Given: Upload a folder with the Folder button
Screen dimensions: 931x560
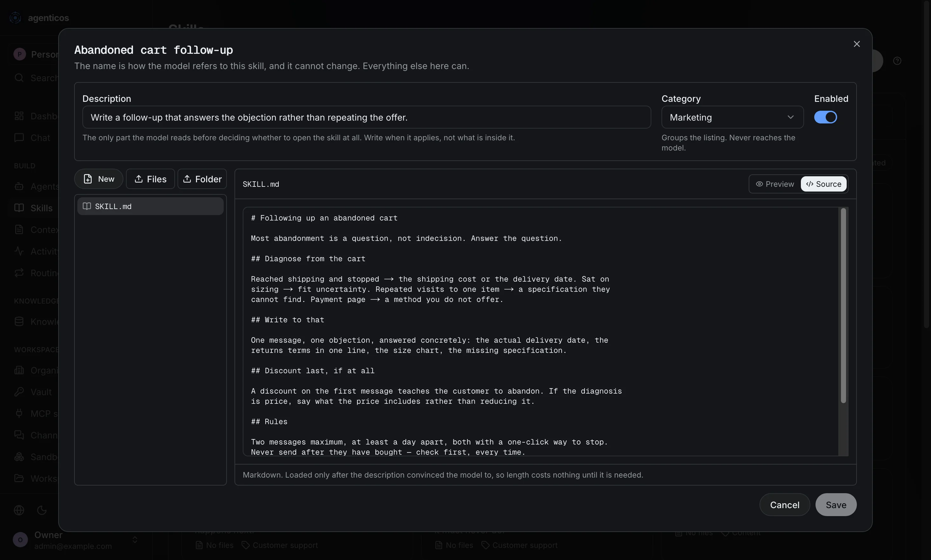Looking at the screenshot, I should click(x=202, y=178).
